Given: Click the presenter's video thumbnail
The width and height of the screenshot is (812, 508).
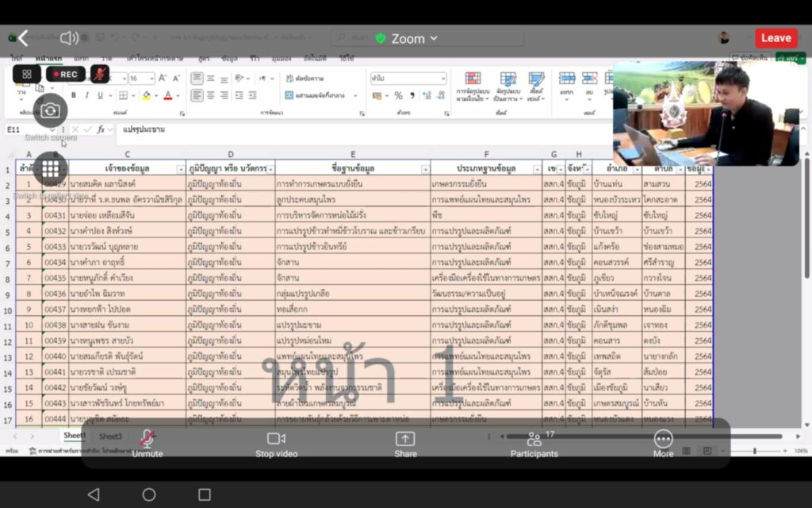Looking at the screenshot, I should 705,114.
